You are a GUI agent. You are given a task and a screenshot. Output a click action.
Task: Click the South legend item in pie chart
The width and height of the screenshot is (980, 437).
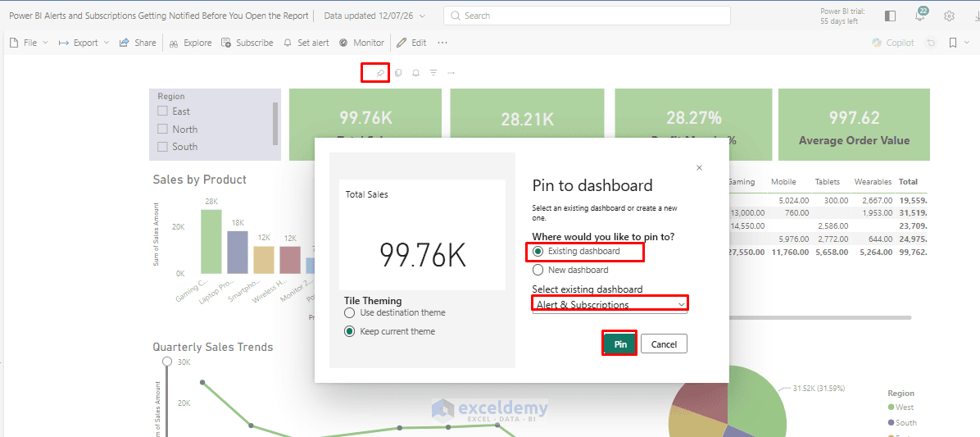[x=902, y=422]
